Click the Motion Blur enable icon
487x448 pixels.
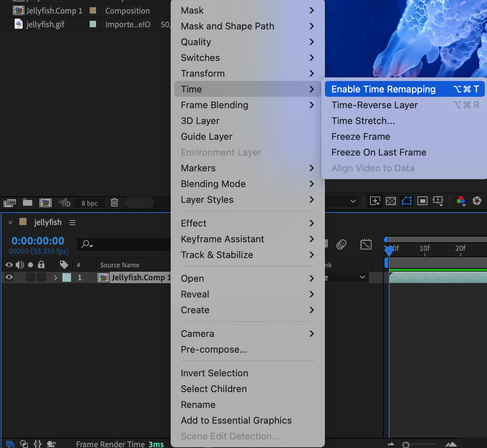pyautogui.click(x=341, y=245)
